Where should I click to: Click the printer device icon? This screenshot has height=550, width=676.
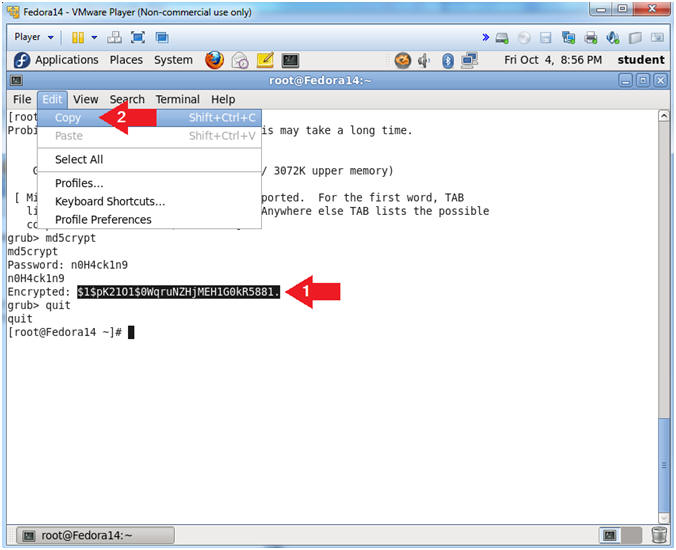click(x=591, y=38)
